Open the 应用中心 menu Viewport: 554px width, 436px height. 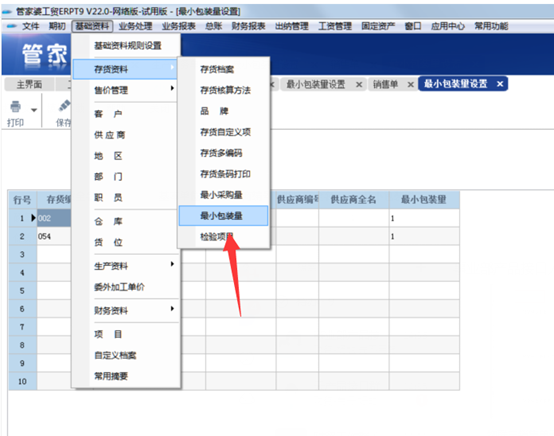(448, 26)
